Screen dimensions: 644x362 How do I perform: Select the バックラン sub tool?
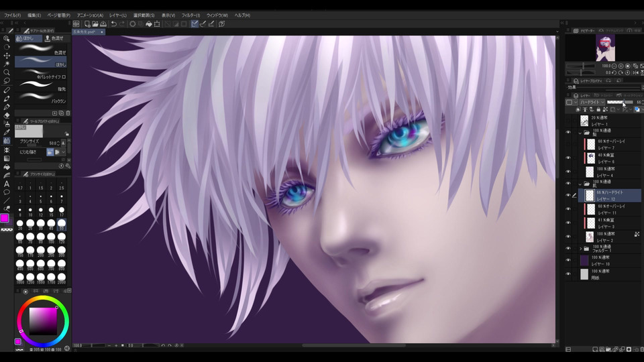pos(41,98)
